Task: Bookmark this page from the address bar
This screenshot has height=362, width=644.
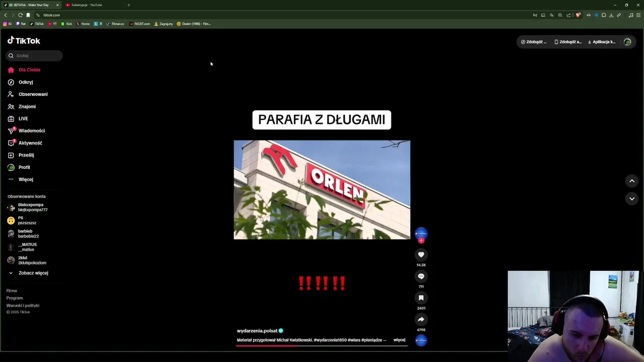Action: tap(28, 15)
